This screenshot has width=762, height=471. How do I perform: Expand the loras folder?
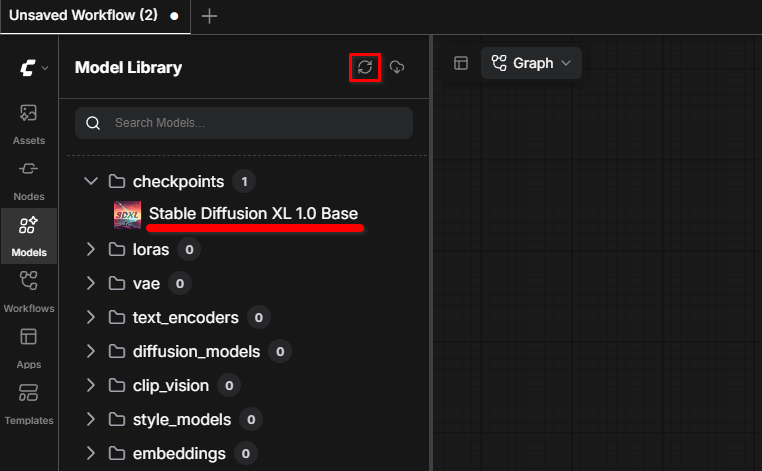tap(91, 249)
